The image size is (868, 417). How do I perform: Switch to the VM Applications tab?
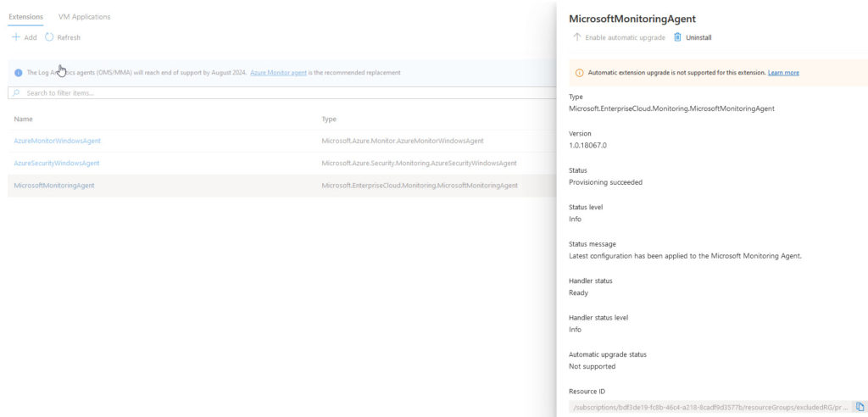[84, 17]
